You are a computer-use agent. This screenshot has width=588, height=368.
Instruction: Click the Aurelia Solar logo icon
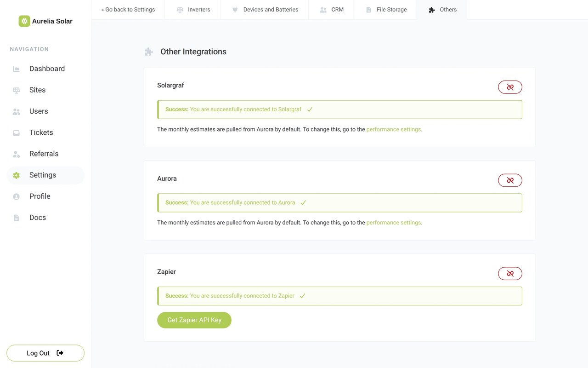click(24, 21)
